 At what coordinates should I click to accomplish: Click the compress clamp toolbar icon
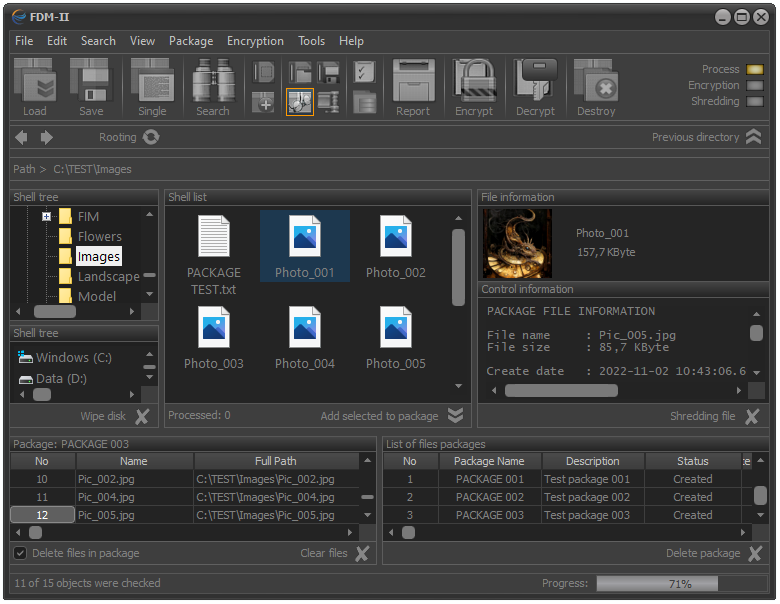(328, 102)
